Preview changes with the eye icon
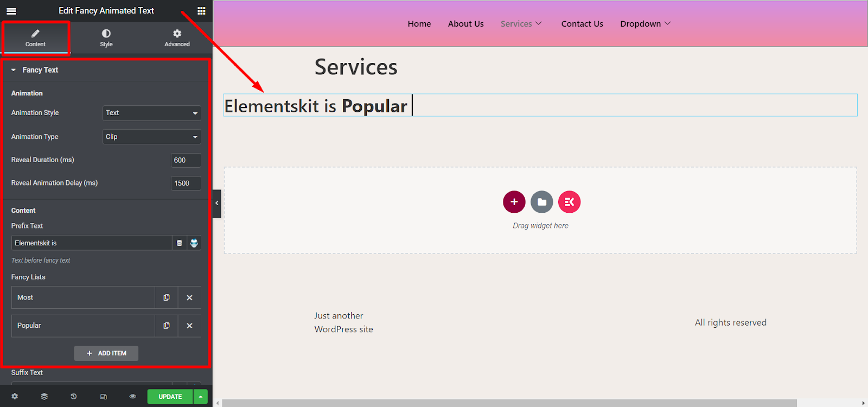The height and width of the screenshot is (407, 868). [133, 397]
